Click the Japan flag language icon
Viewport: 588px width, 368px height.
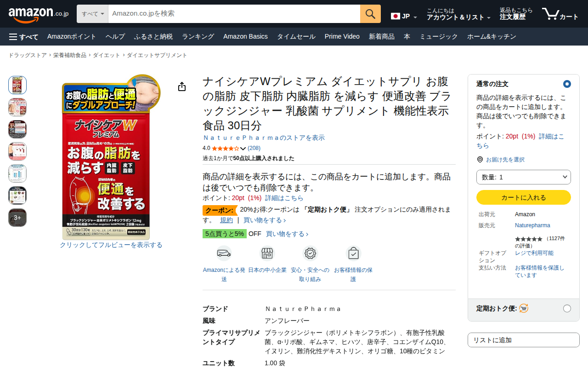click(396, 16)
